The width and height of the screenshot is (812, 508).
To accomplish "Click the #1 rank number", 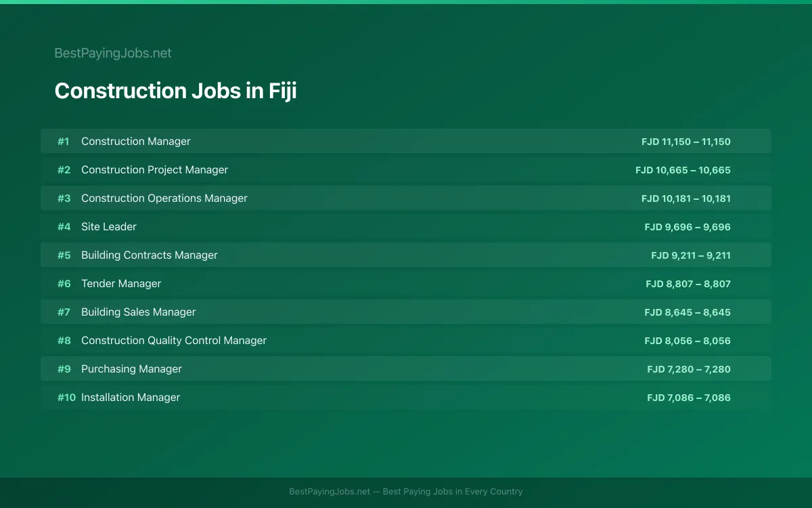I will [64, 142].
